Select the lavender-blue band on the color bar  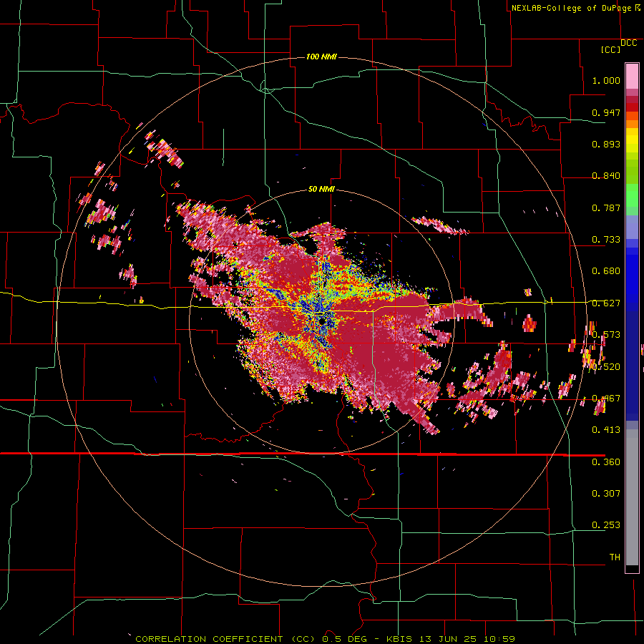click(x=632, y=227)
